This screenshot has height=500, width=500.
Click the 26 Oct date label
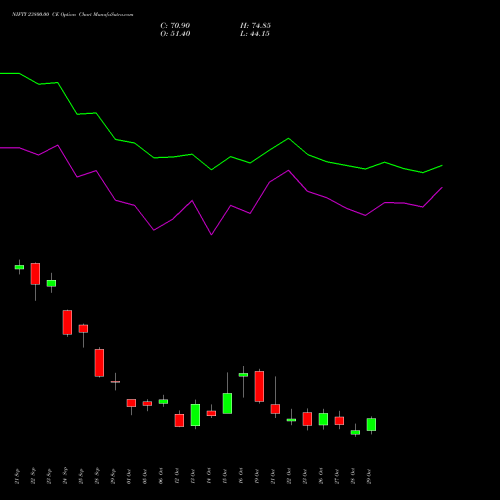coord(321,476)
